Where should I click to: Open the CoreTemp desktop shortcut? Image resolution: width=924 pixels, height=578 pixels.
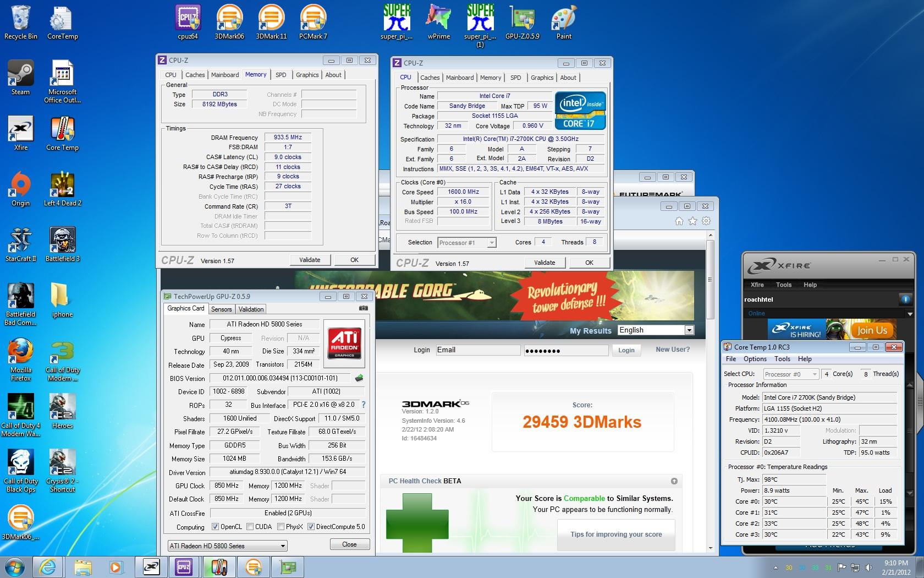(x=62, y=22)
